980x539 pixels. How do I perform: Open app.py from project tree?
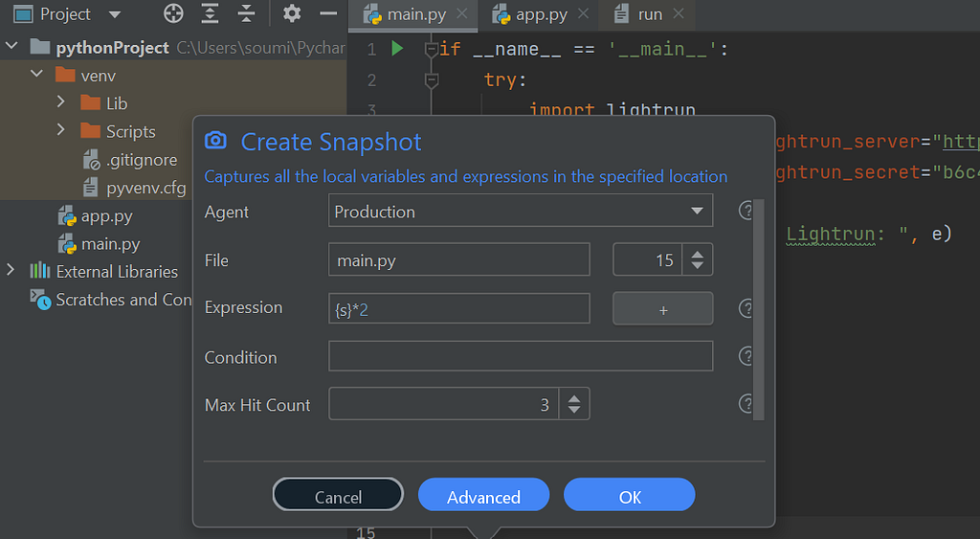point(106,216)
